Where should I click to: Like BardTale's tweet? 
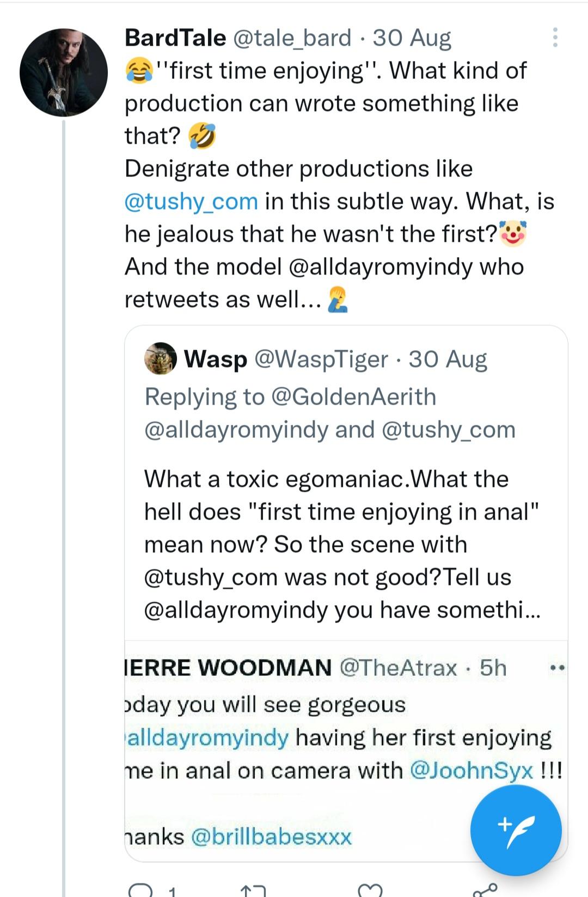(x=371, y=891)
